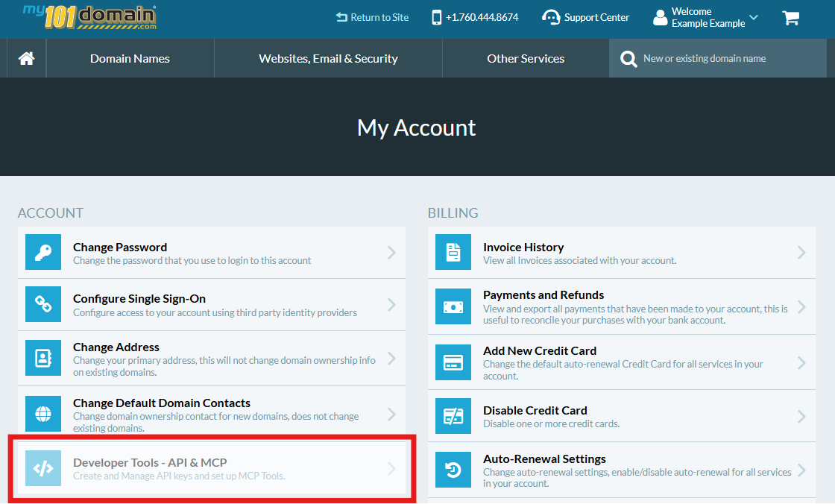Select the Payments and Refunds icon
Screen dimensions: 835x504
(x=453, y=306)
